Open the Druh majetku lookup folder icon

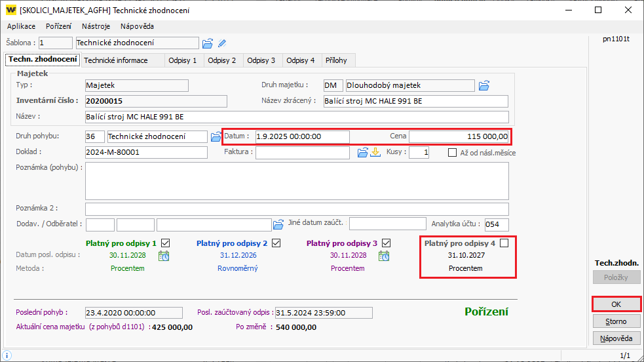click(484, 85)
